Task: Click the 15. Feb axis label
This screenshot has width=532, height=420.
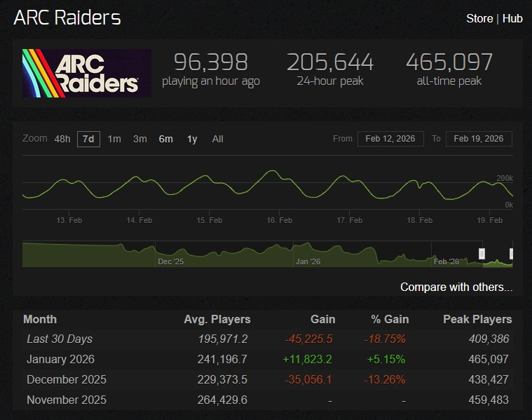Action: click(210, 220)
